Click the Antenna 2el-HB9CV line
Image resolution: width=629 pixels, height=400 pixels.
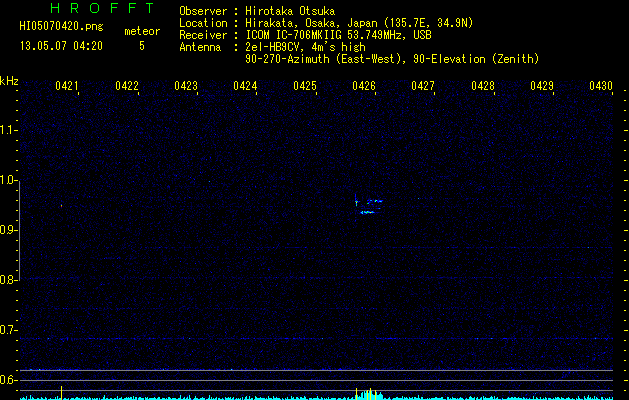pyautogui.click(x=272, y=47)
